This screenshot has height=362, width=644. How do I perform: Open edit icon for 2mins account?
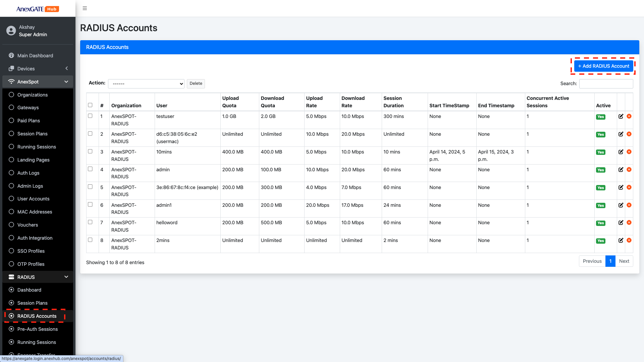pyautogui.click(x=621, y=240)
